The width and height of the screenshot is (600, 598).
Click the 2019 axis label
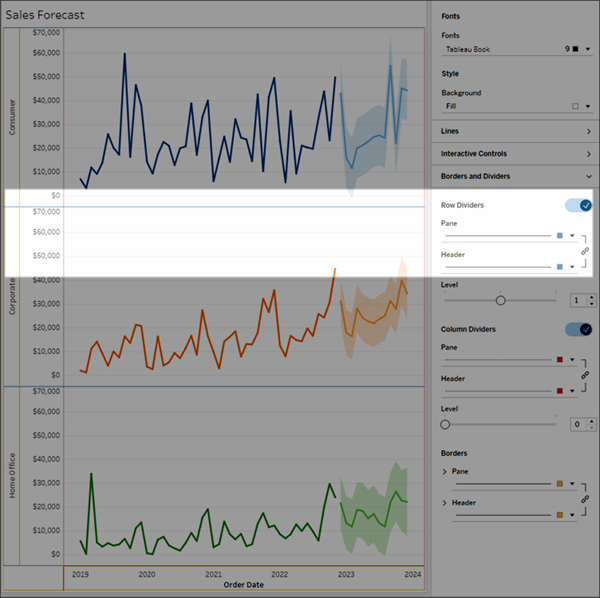click(x=80, y=574)
